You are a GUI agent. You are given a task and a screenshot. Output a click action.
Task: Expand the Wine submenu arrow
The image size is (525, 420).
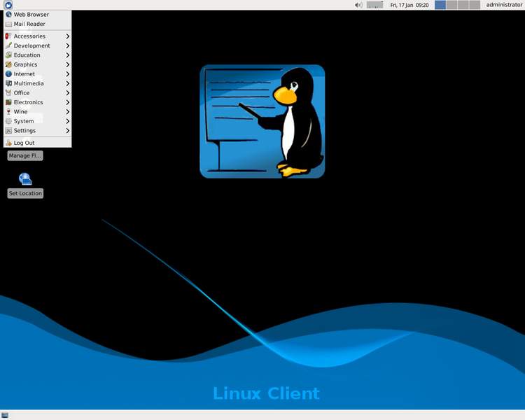68,111
